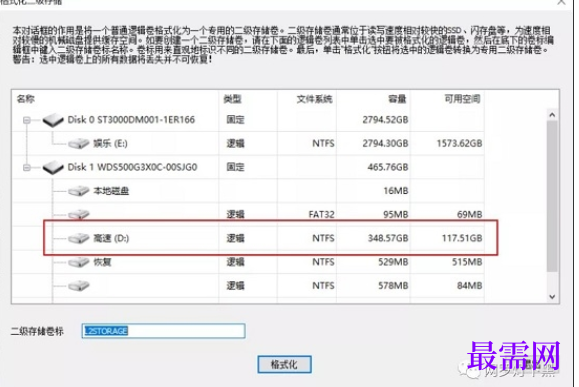Click the 名称 column header
Viewport: 579px width, 387px height.
coord(25,99)
